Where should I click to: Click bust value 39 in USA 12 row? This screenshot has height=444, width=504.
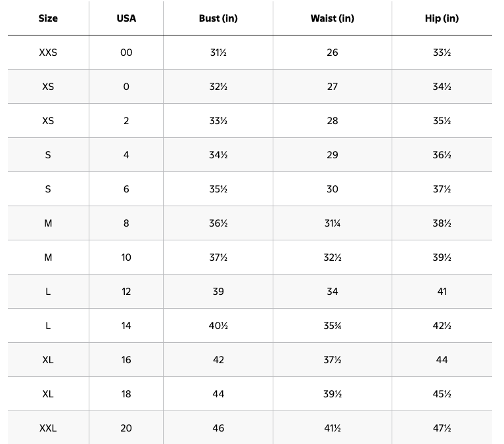click(x=218, y=292)
